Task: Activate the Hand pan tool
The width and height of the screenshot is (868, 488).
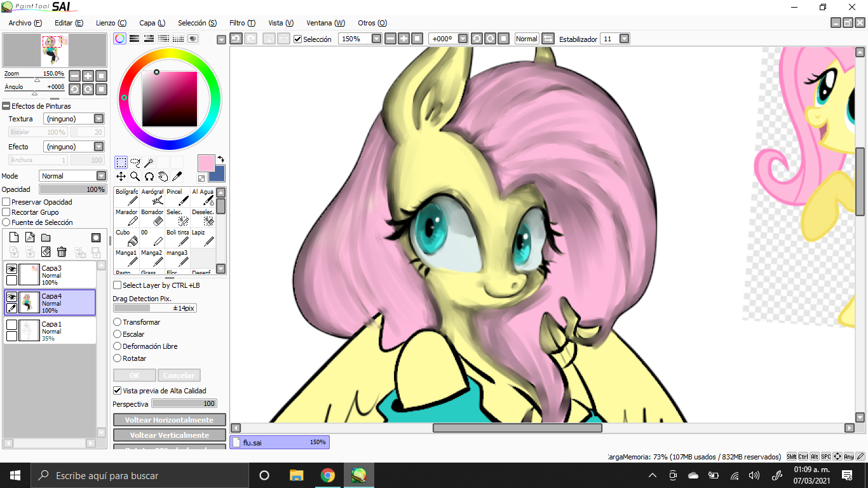Action: (x=163, y=177)
